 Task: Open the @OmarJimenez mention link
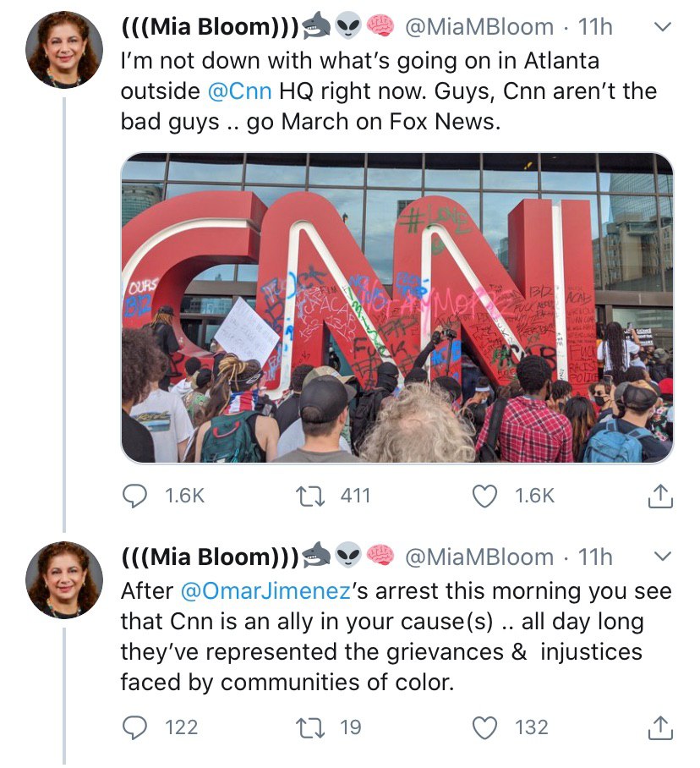point(265,591)
